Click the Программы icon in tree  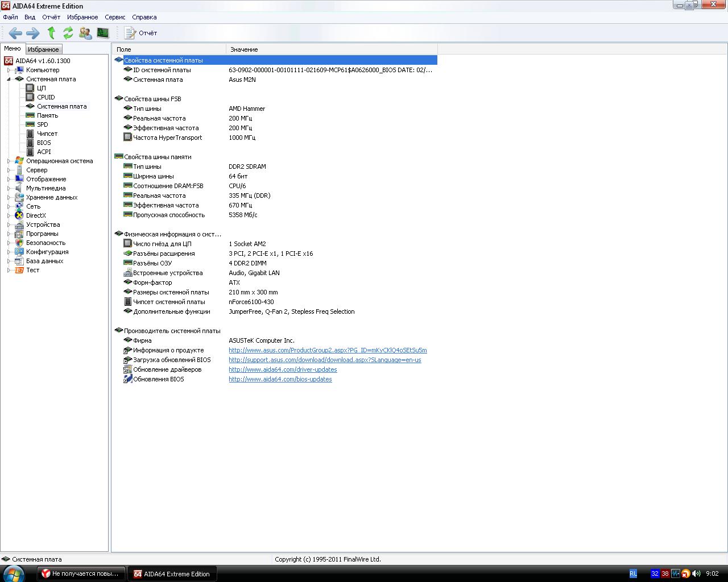(19, 234)
